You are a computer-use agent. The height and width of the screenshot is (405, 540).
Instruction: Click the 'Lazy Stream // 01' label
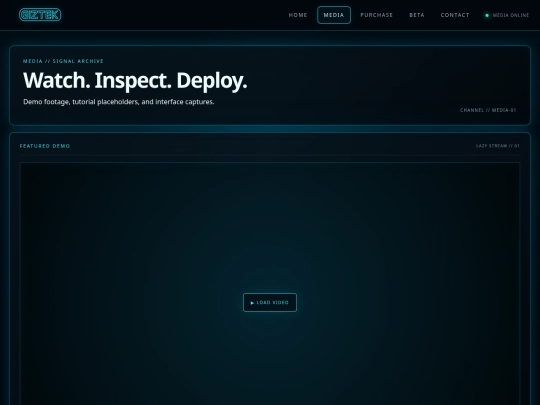498,146
